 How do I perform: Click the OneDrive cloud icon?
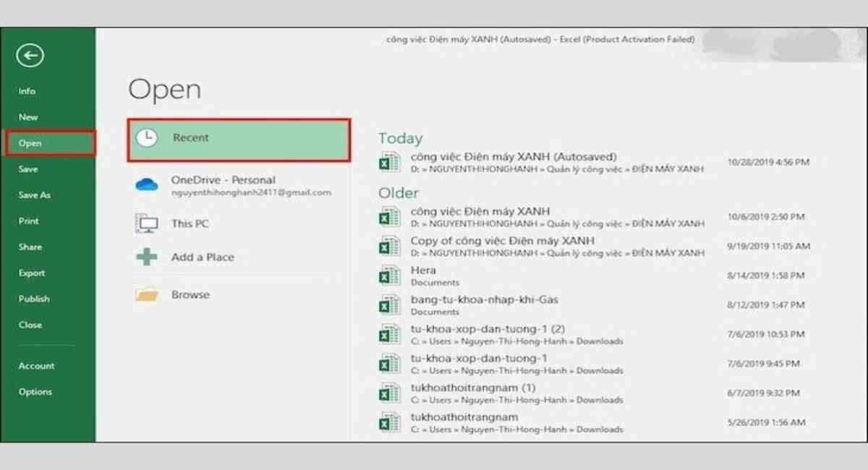click(147, 185)
